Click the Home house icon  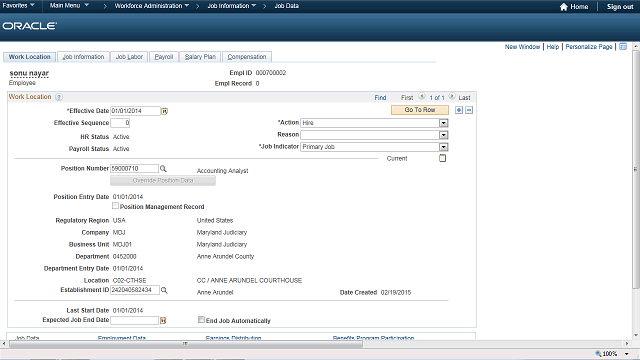pos(564,7)
